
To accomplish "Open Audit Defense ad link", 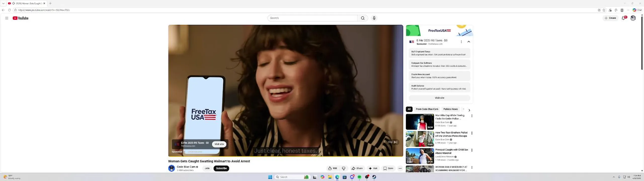I will tap(439, 87).
